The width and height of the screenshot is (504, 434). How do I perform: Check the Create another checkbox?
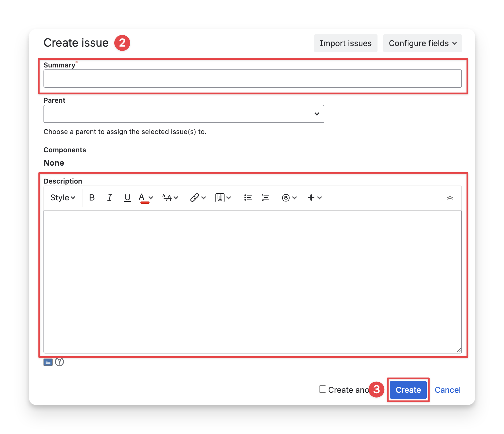coord(322,389)
